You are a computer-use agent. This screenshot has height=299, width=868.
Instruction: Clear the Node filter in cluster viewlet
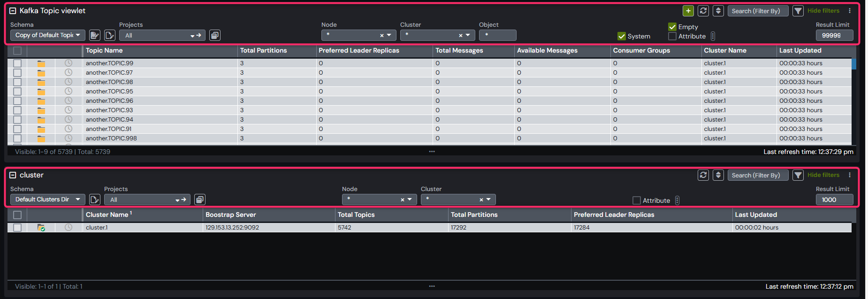[x=403, y=199]
